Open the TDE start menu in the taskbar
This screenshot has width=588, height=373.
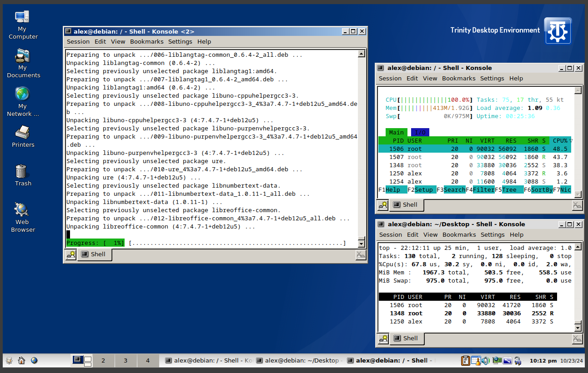(9, 361)
